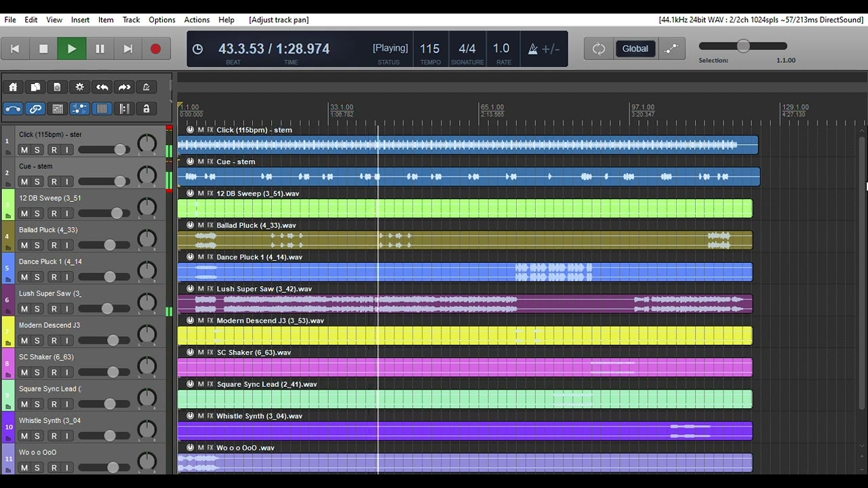868x488 pixels.
Task: Toggle item grouping chain-link icon
Action: point(35,108)
